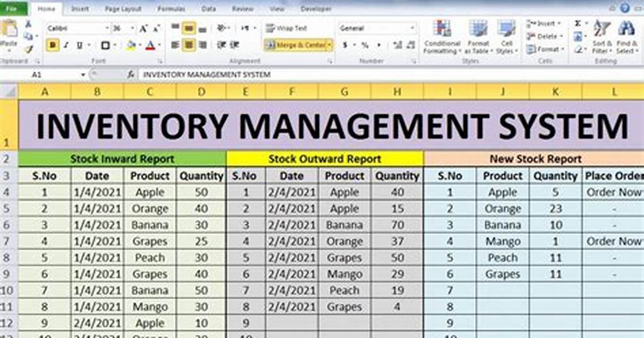
Task: Click the Fill down icon
Action: coord(578,37)
